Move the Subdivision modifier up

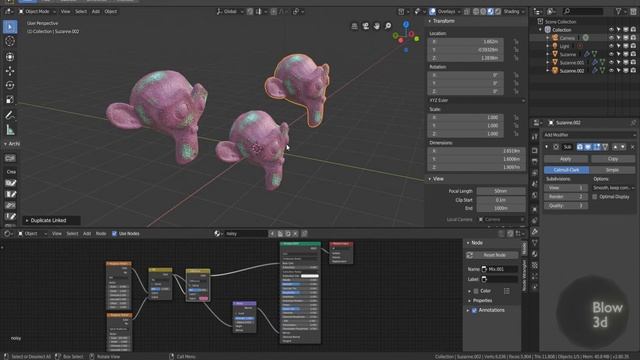click(x=616, y=147)
